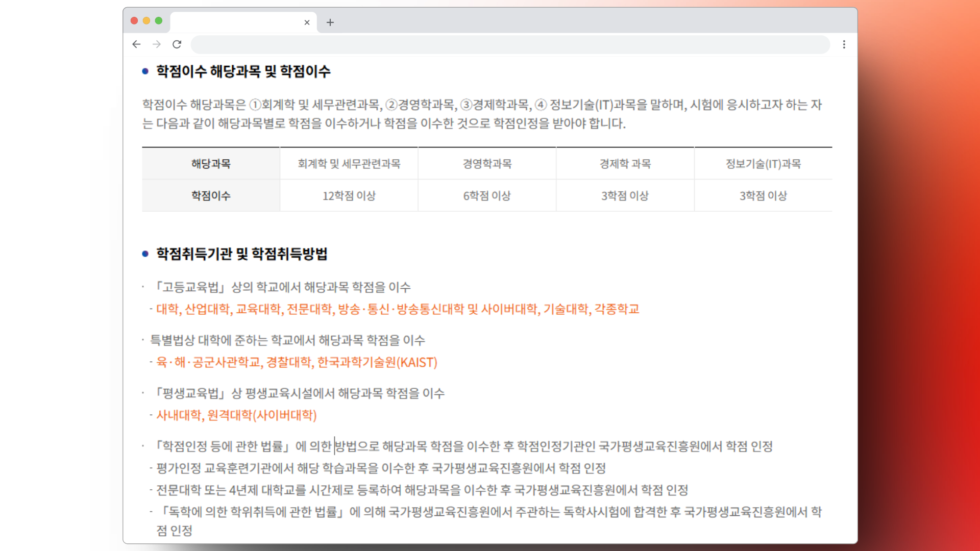Click the orange 육·해·공군사관학교 text line

(296, 362)
